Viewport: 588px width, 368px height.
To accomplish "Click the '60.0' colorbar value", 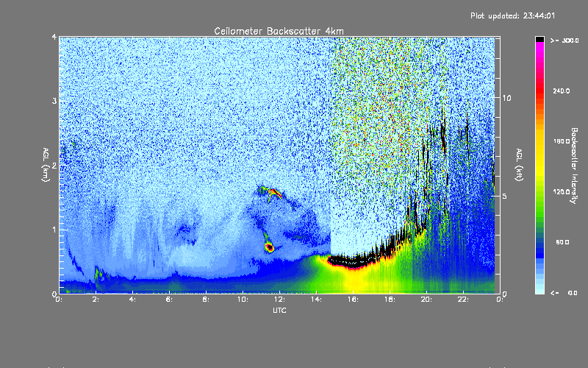I will point(562,242).
